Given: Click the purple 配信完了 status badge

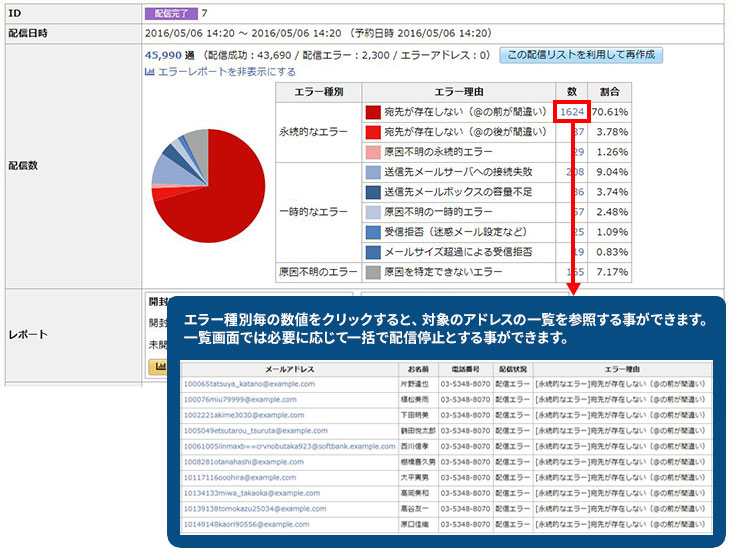Looking at the screenshot, I should click(x=171, y=14).
